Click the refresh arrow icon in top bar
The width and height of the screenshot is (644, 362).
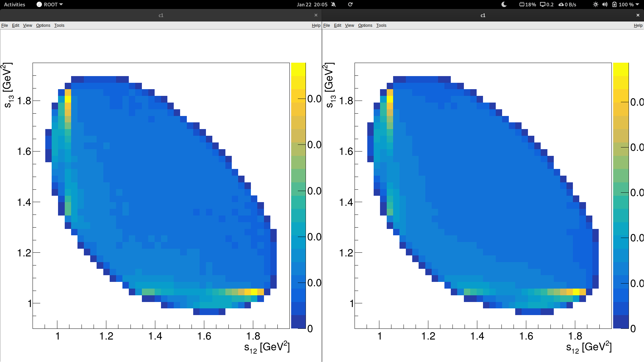pos(350,4)
